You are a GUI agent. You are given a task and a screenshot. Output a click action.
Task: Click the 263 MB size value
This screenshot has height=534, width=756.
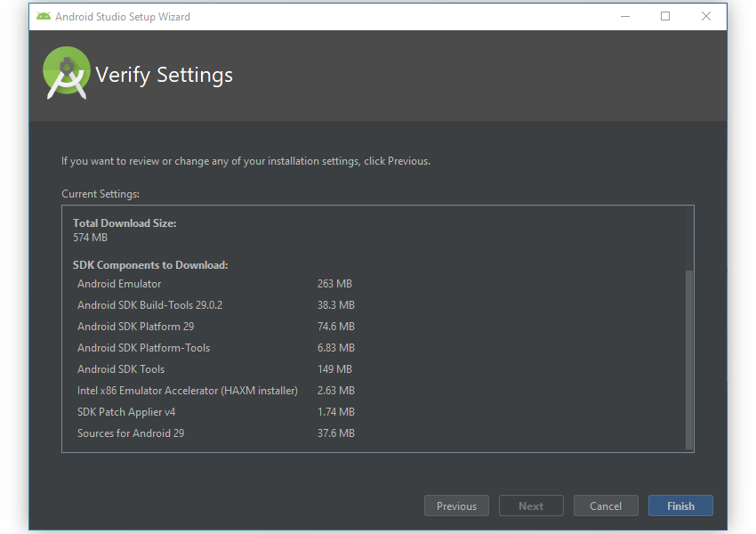334,284
